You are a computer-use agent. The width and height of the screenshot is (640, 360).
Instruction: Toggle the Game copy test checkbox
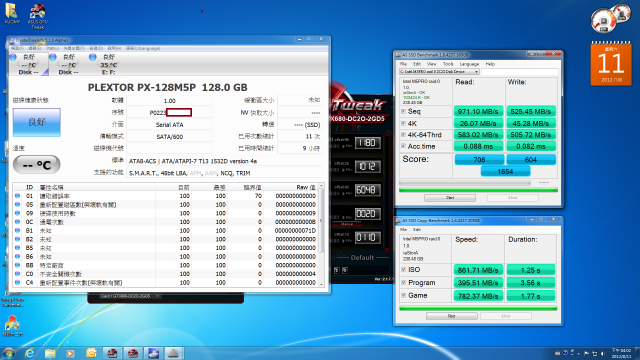point(404,295)
